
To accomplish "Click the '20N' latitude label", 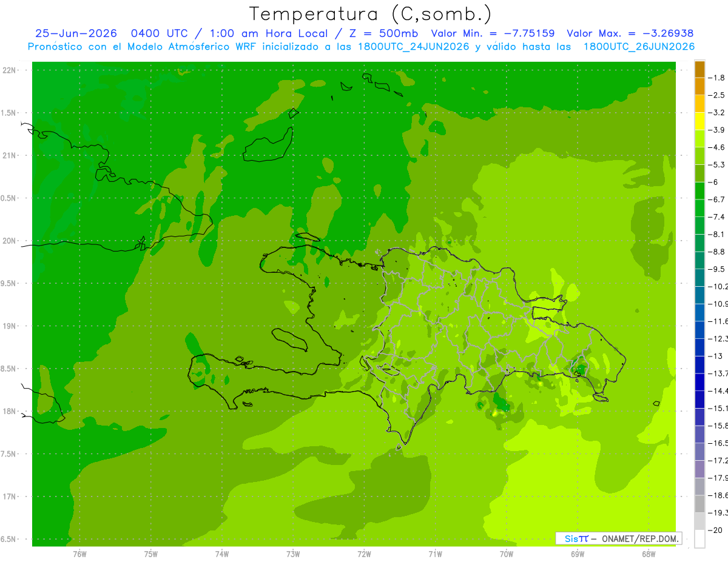I will (x=10, y=241).
